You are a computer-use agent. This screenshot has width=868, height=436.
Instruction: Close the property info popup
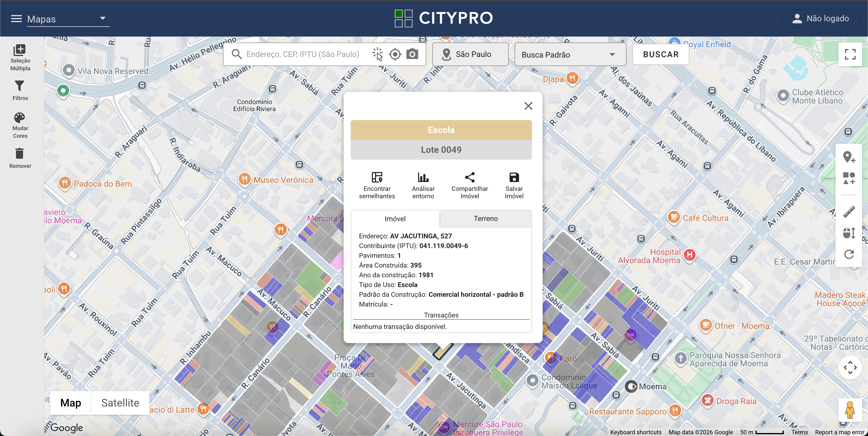coord(528,106)
